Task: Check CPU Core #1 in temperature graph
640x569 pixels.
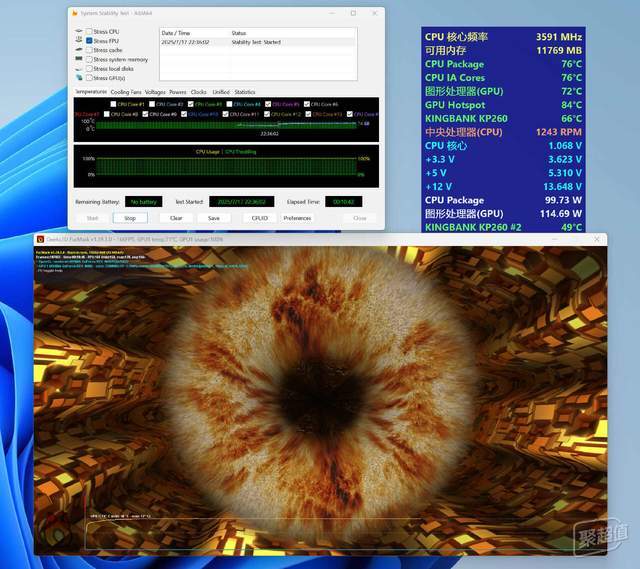Action: click(x=113, y=104)
